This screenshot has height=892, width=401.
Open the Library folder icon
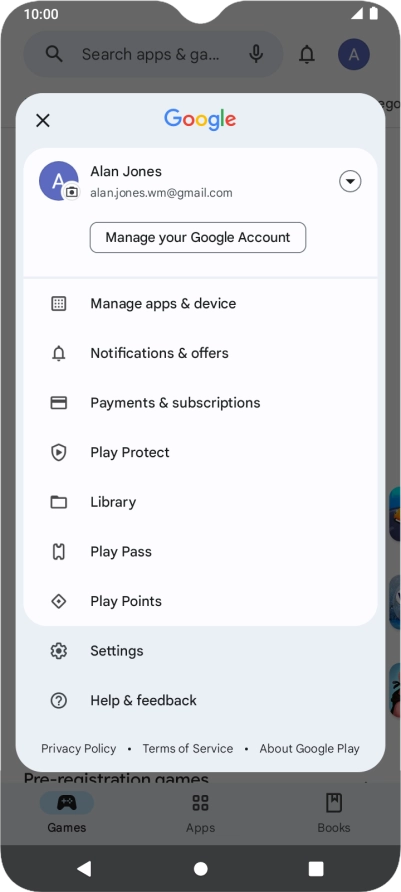59,502
